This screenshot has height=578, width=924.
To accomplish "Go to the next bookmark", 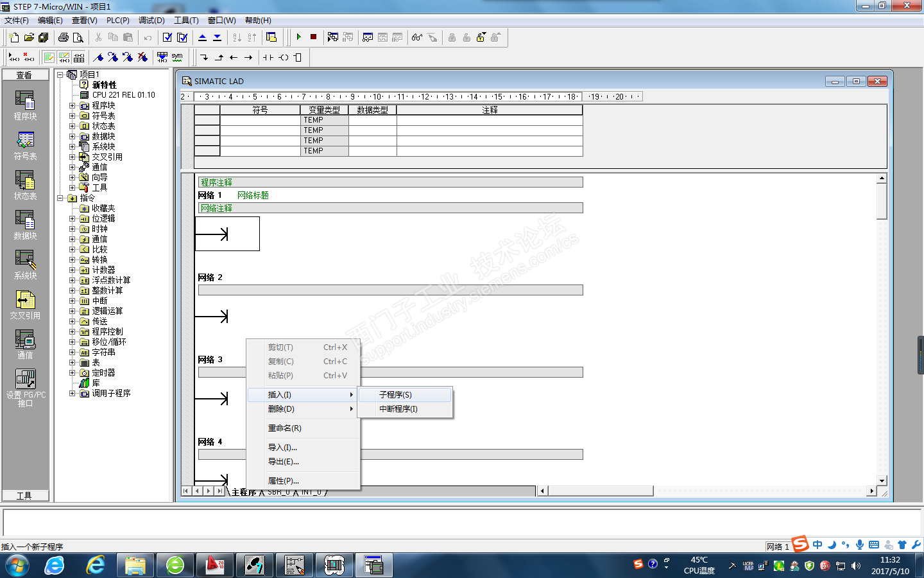I will (x=113, y=57).
